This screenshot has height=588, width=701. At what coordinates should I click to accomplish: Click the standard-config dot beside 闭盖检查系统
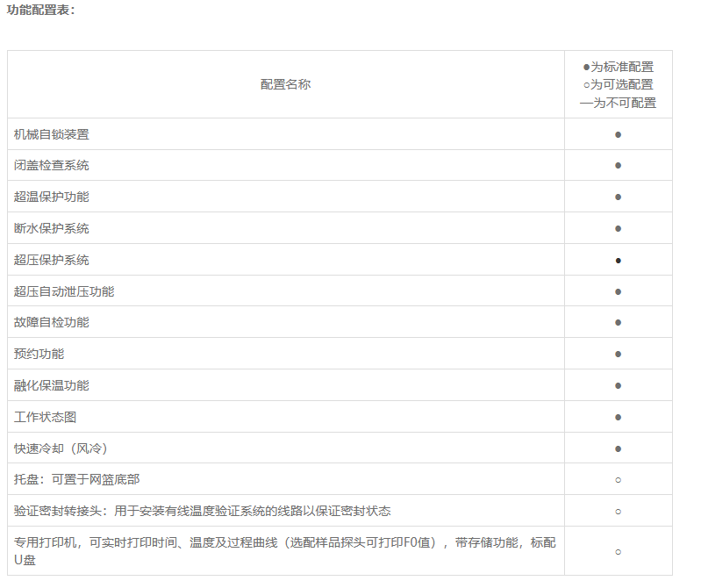tap(618, 166)
